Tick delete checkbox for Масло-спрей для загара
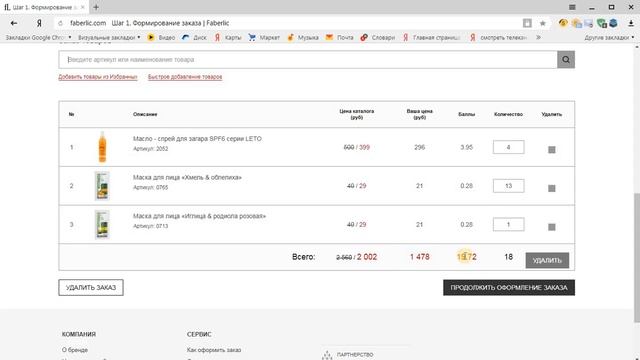The height and width of the screenshot is (360, 640). coord(551,150)
